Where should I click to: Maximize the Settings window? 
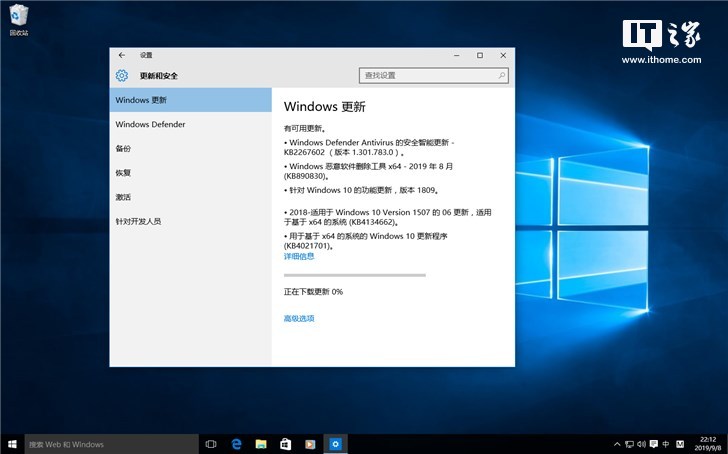[480, 55]
